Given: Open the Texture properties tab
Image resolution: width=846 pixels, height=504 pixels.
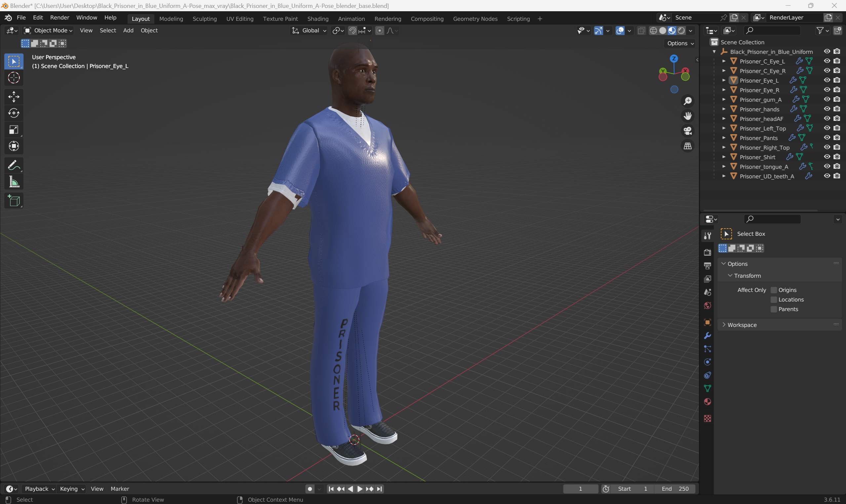Looking at the screenshot, I should 707,418.
